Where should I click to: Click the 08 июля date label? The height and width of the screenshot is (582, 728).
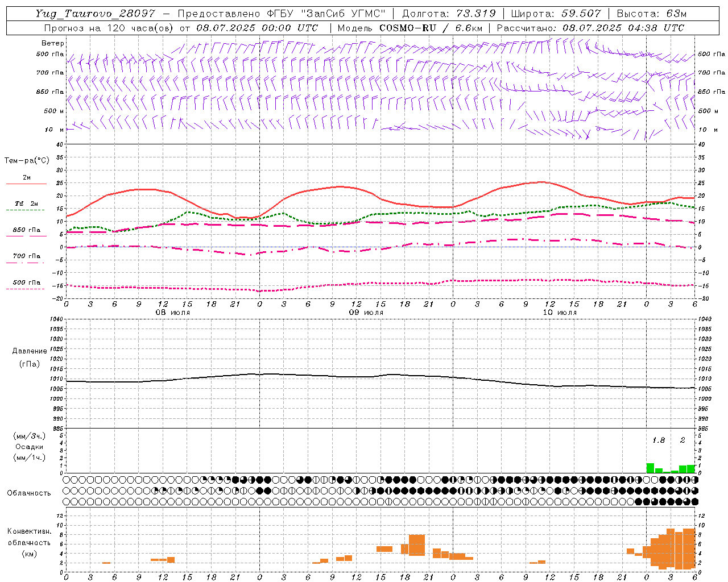click(173, 313)
